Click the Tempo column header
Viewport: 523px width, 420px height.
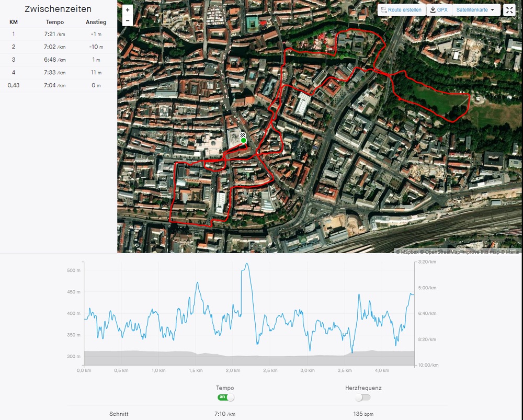55,22
